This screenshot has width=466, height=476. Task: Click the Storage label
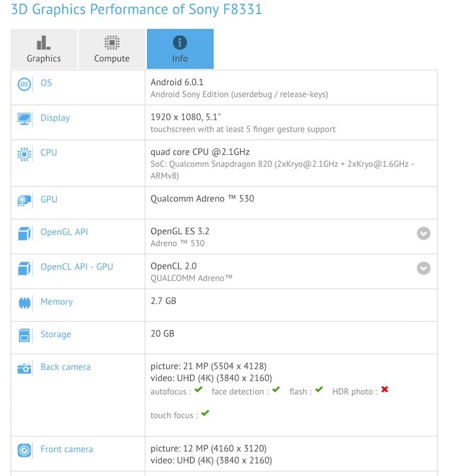point(56,334)
